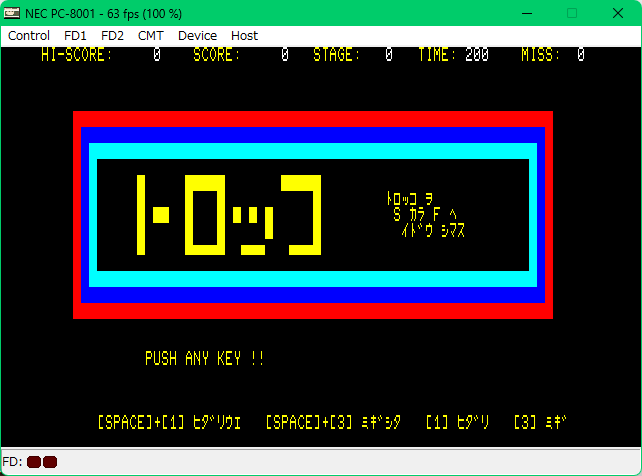Click the [SPACE]+[1] control hint

(170, 422)
